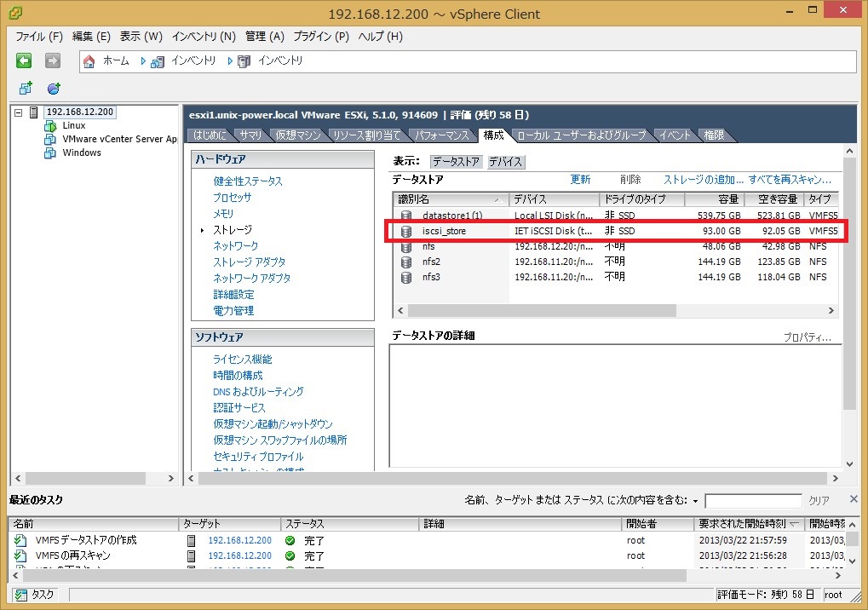
Task: Click the green completed status icon for VMFS datastore creation
Action: (290, 541)
